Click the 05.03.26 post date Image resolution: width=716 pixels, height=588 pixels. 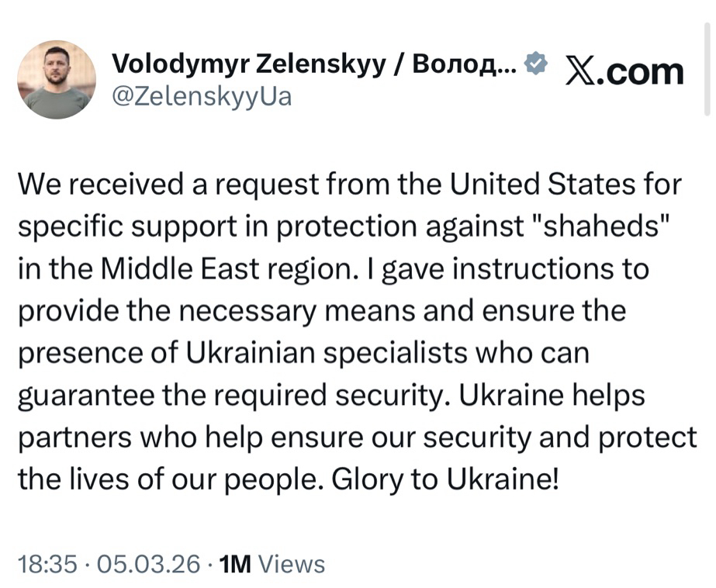pos(147,564)
